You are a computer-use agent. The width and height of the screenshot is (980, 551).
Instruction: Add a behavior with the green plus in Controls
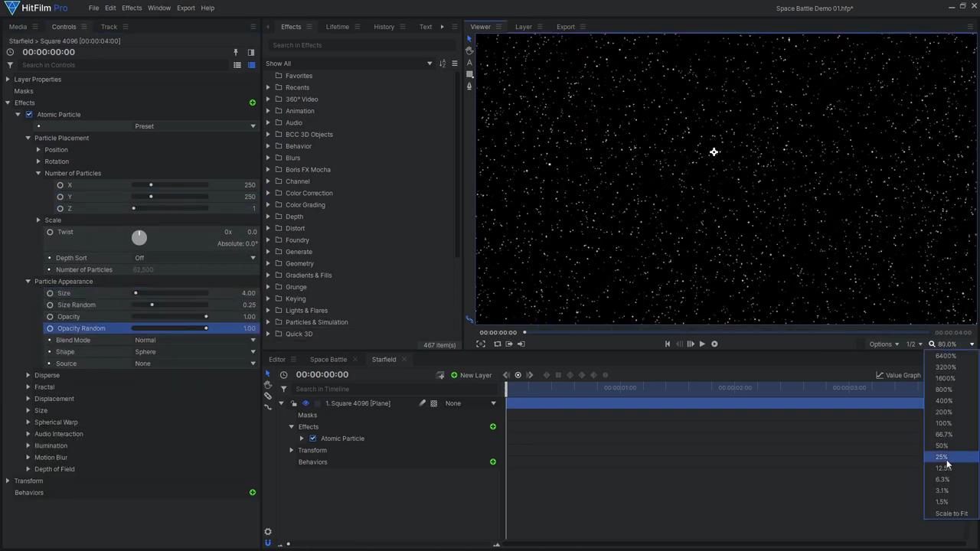[x=253, y=492]
